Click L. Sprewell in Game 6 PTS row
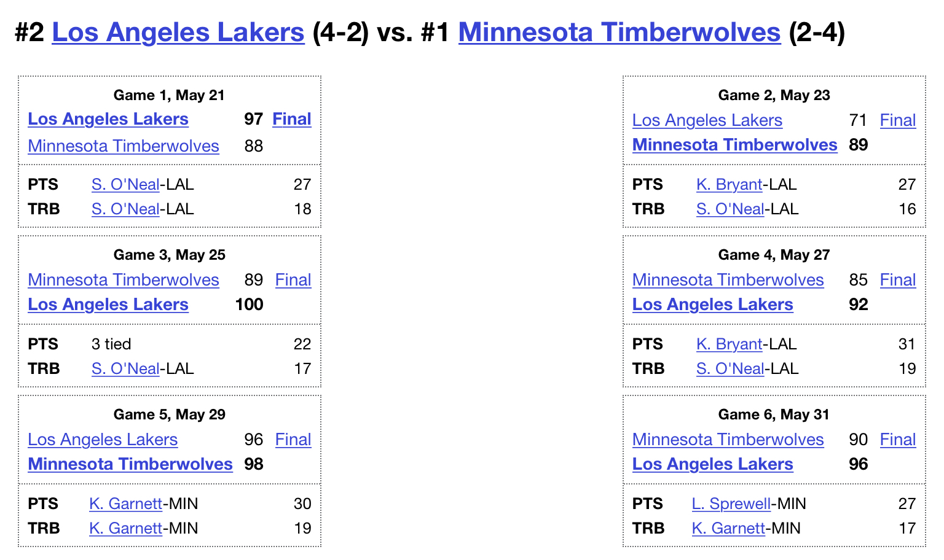The image size is (944, 560). click(x=731, y=504)
